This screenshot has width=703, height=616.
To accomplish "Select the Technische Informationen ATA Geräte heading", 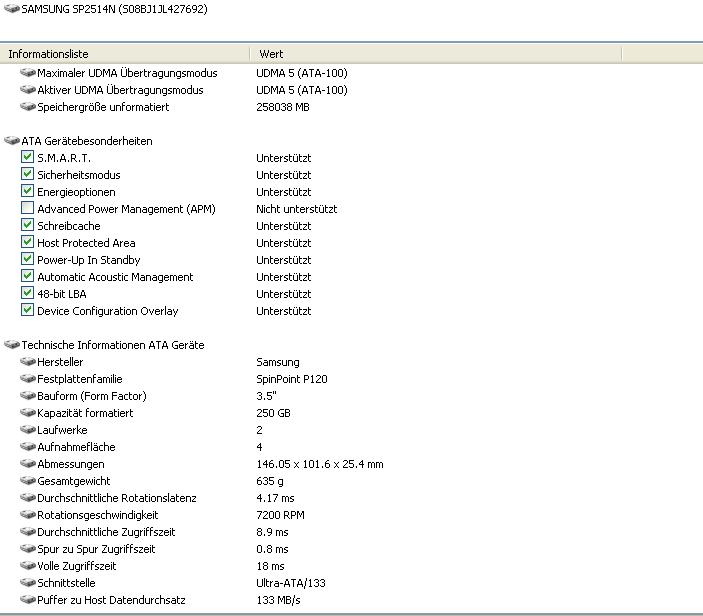I will 113,345.
